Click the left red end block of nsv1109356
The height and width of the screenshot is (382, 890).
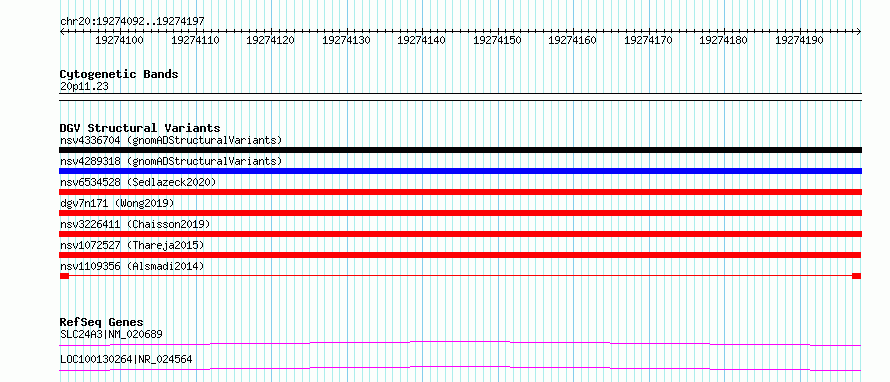point(64,276)
